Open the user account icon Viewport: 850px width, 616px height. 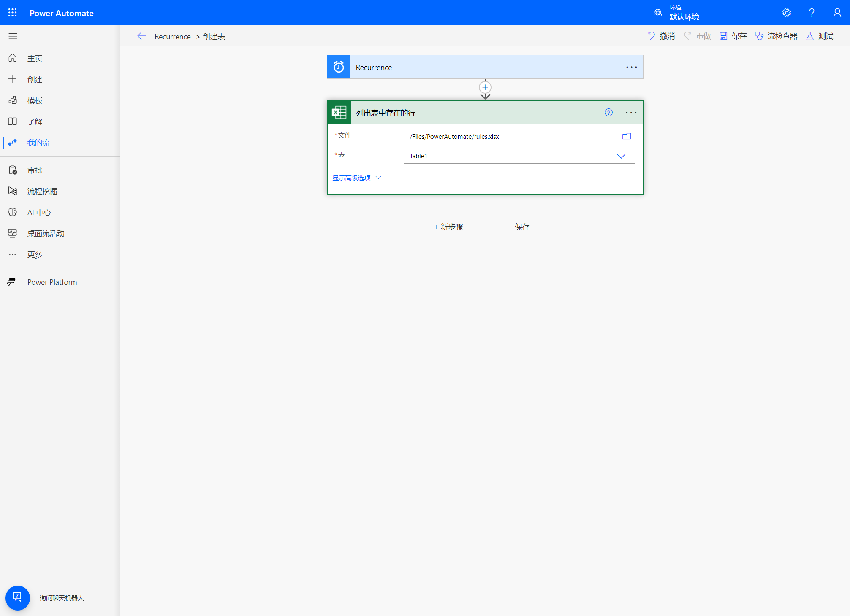pyautogui.click(x=837, y=13)
